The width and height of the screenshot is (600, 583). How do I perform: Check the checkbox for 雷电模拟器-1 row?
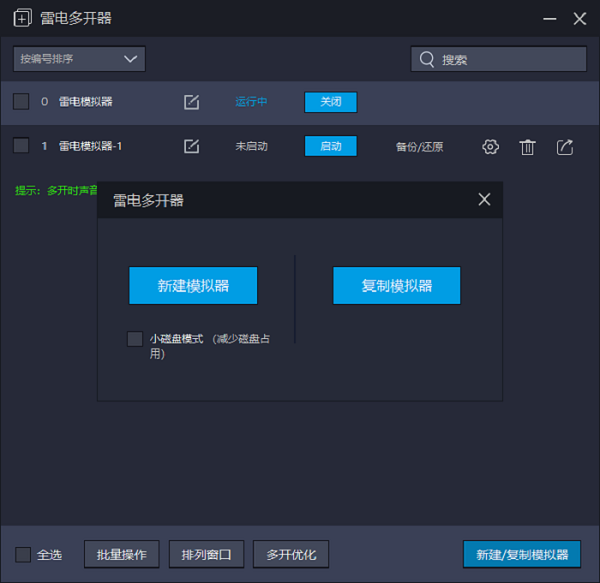tap(21, 146)
